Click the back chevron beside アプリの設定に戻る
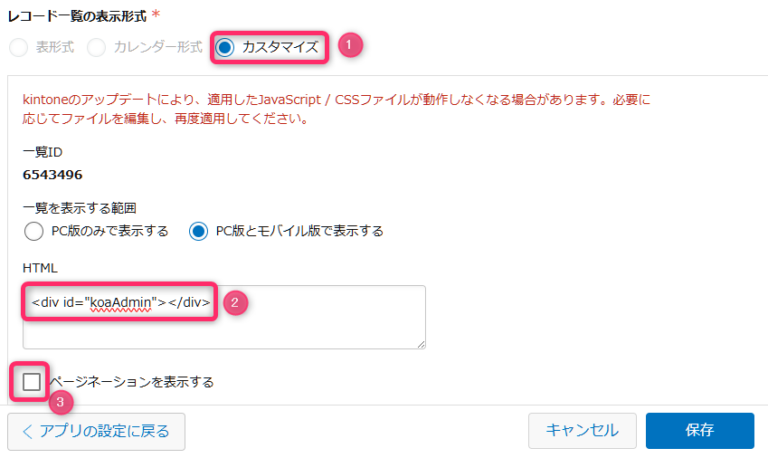This screenshot has height=458, width=768. click(x=26, y=431)
